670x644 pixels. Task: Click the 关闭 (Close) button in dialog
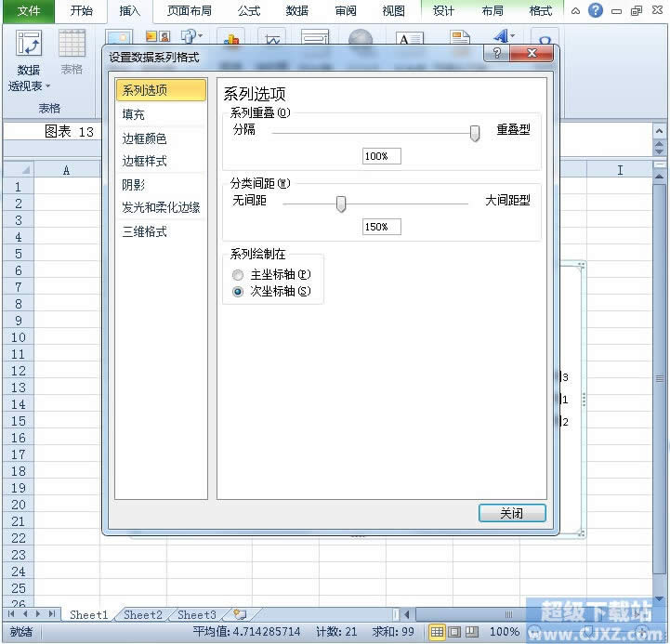(511, 513)
